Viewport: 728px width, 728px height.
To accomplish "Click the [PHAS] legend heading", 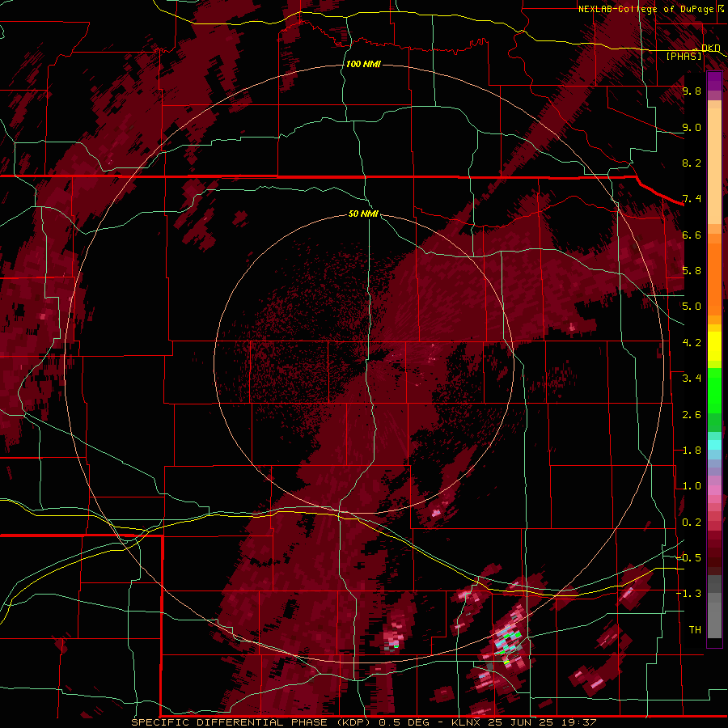I will pos(684,56).
